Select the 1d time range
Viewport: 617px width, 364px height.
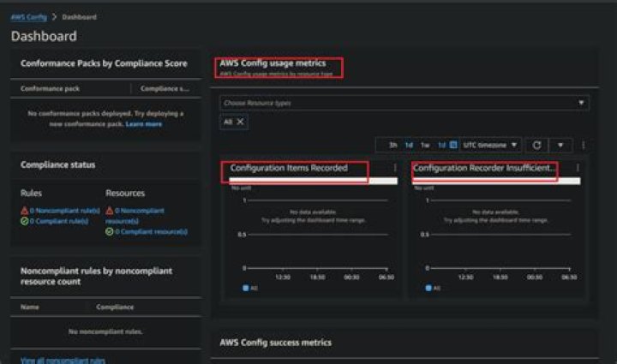[409, 145]
